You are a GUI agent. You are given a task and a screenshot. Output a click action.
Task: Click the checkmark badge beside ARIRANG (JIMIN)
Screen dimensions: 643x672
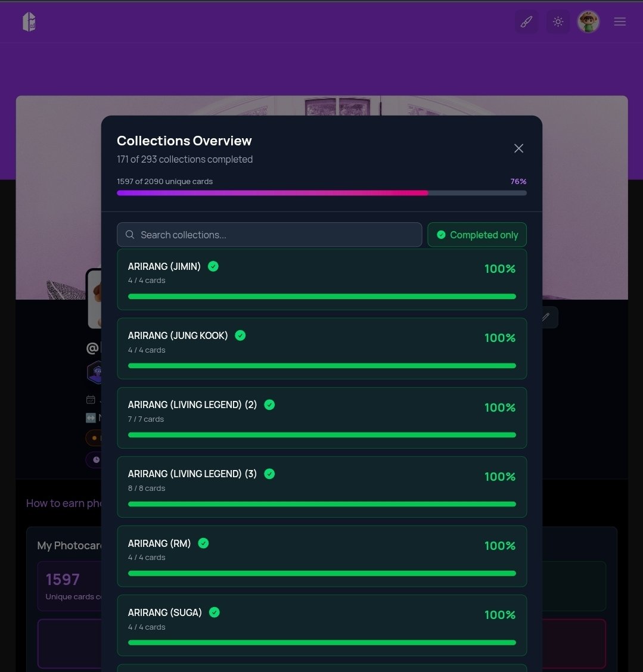[x=213, y=266]
